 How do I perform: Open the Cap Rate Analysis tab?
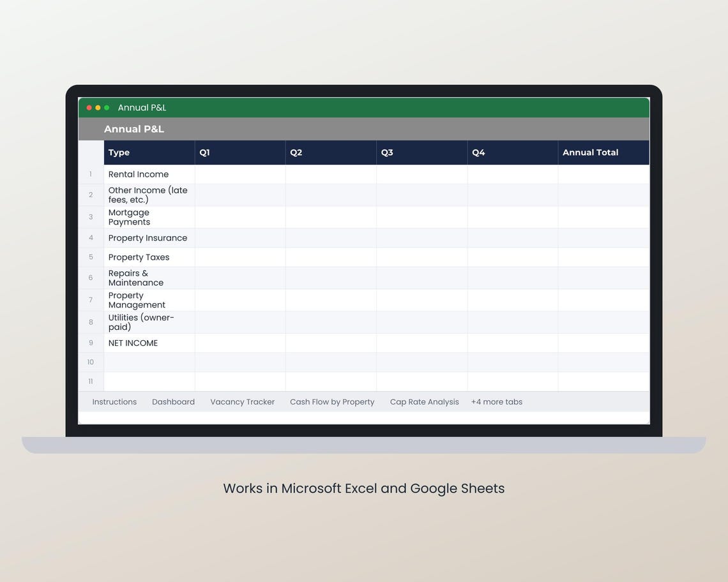[x=425, y=402]
